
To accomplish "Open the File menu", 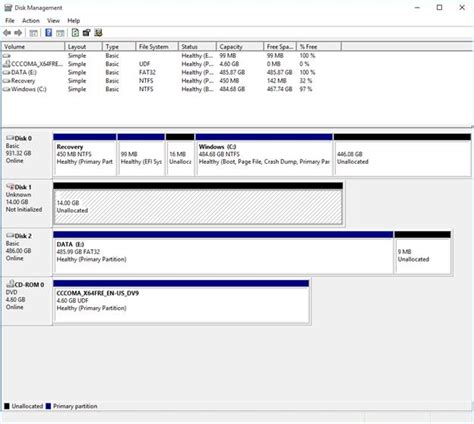I will coord(10,21).
